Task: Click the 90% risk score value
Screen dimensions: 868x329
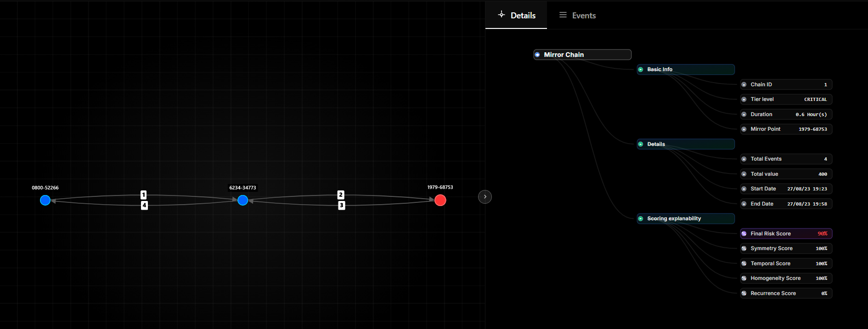Action: click(x=822, y=234)
